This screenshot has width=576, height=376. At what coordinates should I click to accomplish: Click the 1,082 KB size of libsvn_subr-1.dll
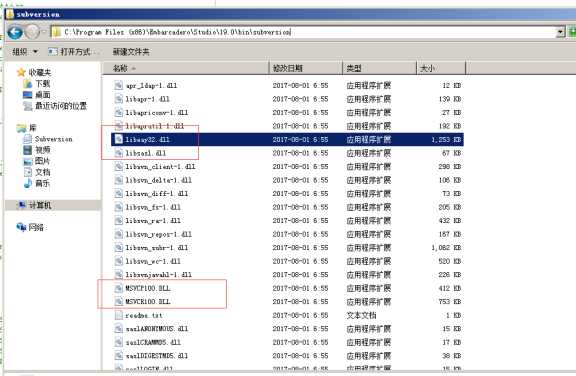pyautogui.click(x=446, y=248)
